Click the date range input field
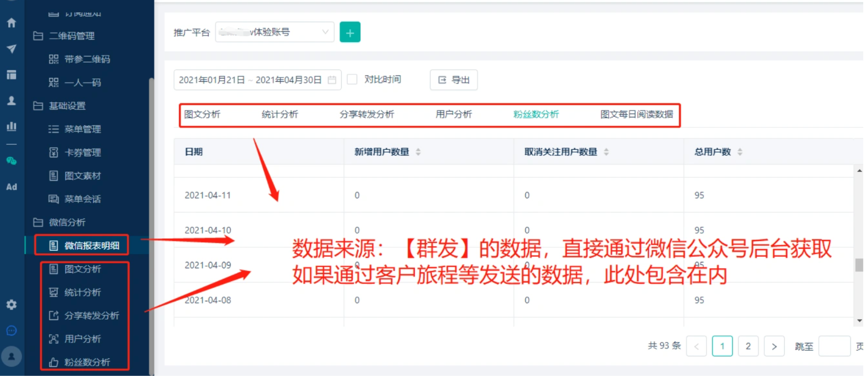868x376 pixels. pos(258,80)
